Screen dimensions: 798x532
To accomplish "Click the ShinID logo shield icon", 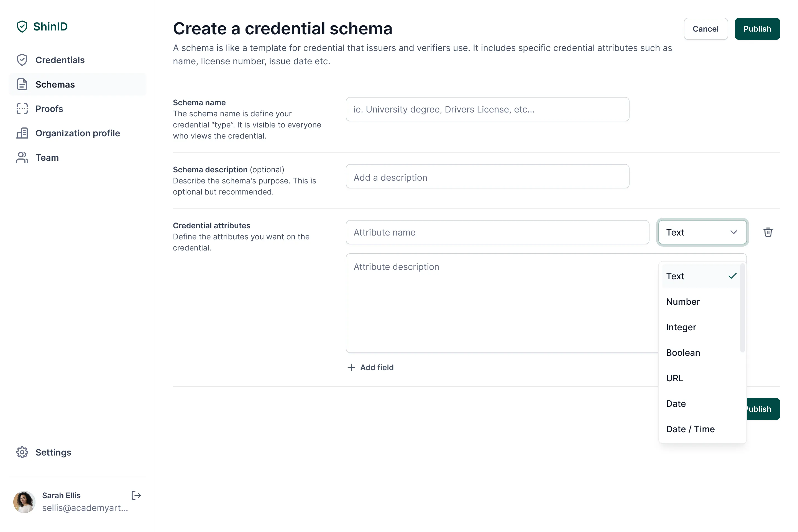I will (22, 27).
